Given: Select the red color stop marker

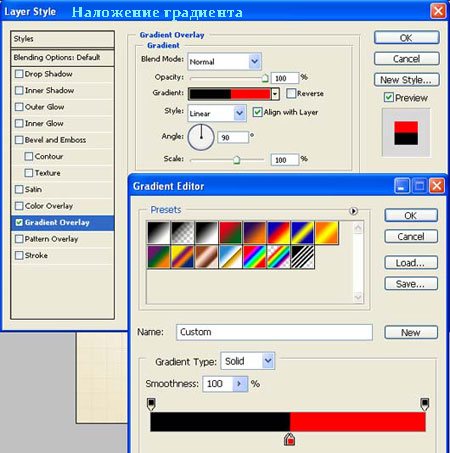Looking at the screenshot, I should click(x=289, y=440).
